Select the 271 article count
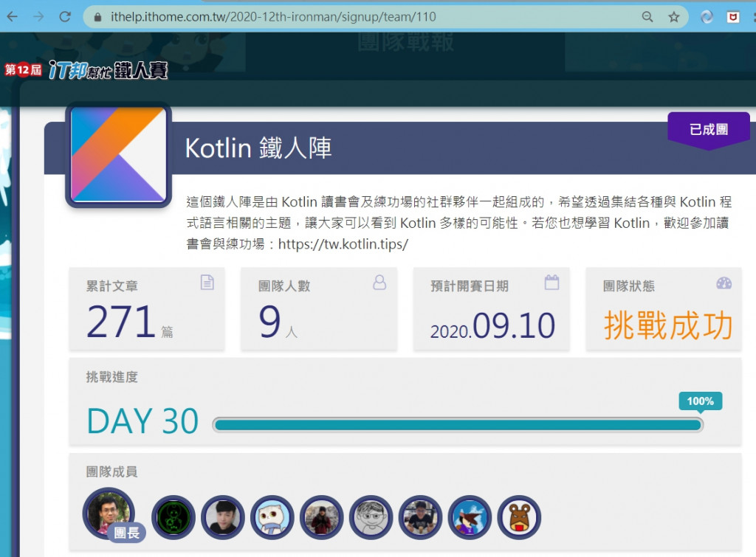Viewport: 756px width, 557px height. pos(121,322)
